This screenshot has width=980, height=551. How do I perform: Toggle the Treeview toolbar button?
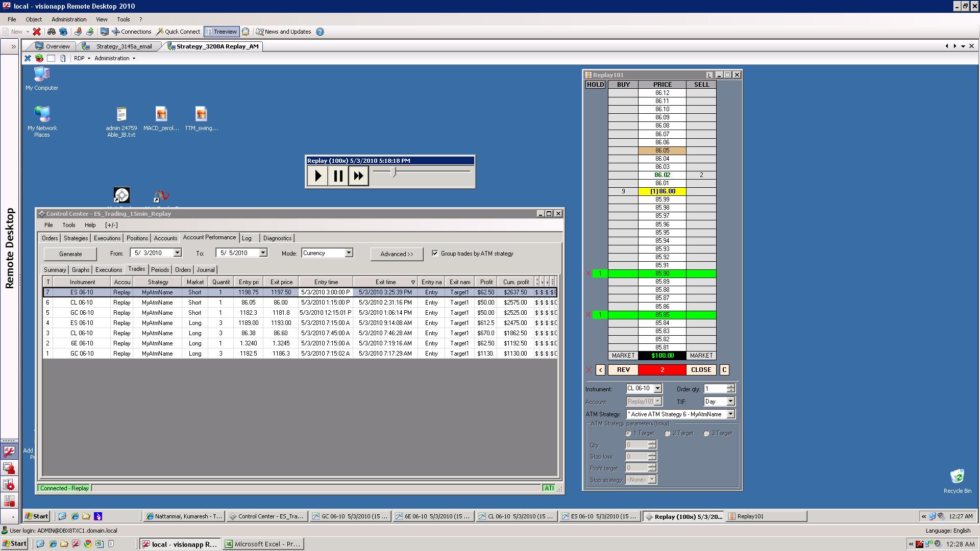(221, 32)
